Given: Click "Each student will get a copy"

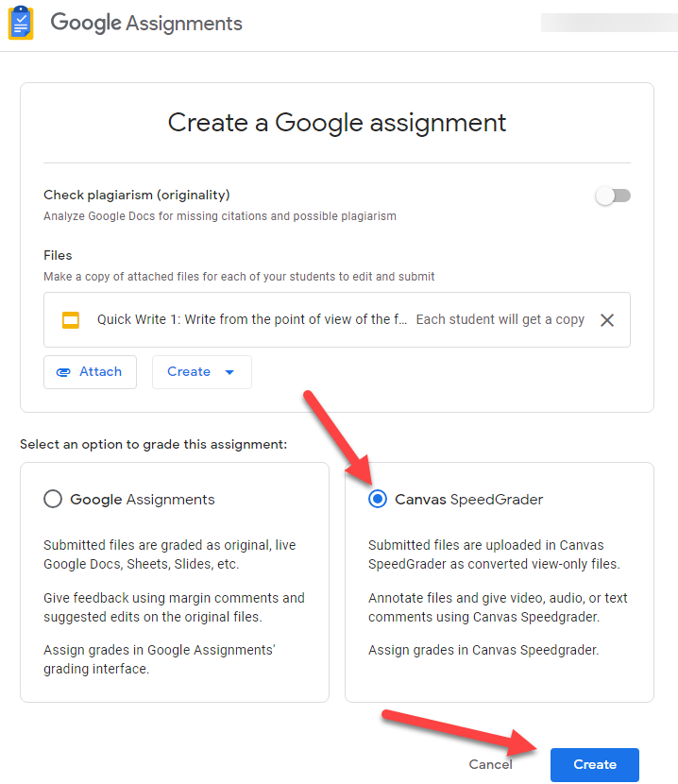Looking at the screenshot, I should (x=500, y=320).
